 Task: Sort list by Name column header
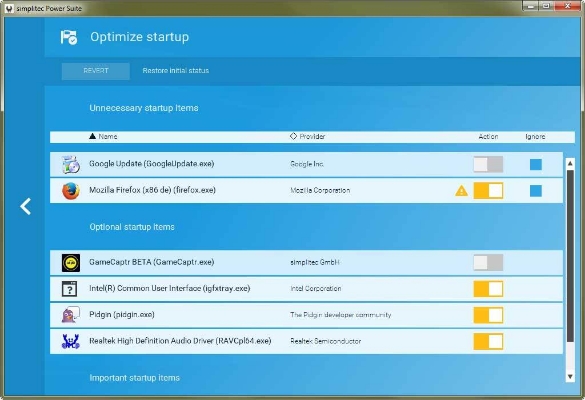[103, 137]
